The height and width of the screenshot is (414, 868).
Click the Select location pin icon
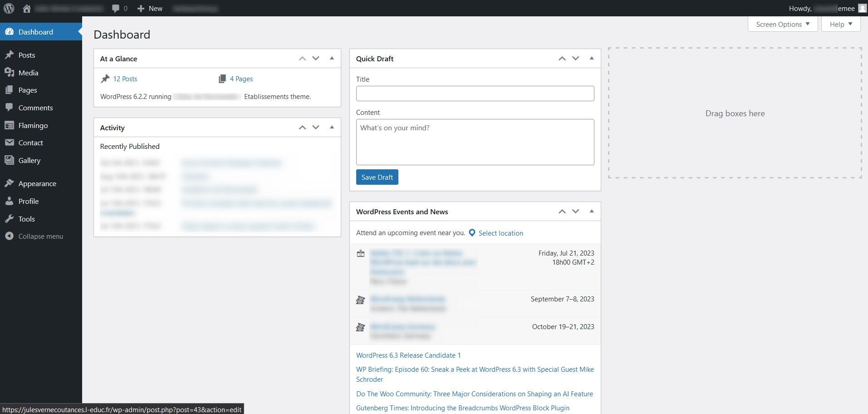click(x=472, y=233)
